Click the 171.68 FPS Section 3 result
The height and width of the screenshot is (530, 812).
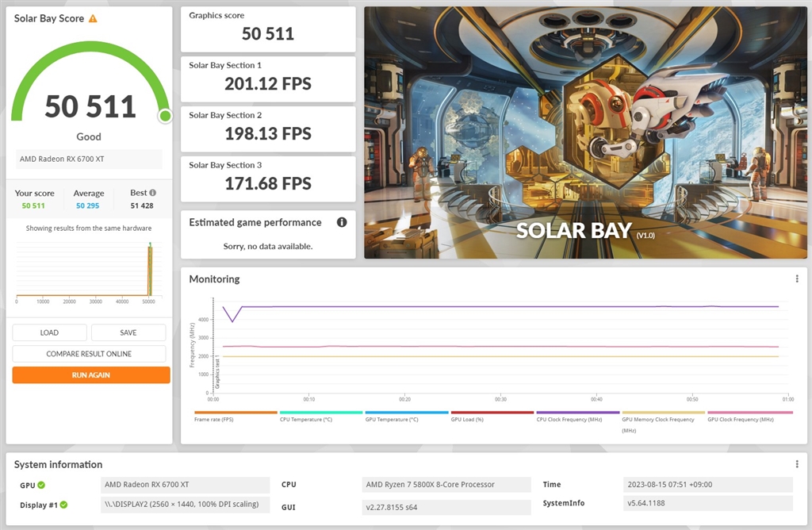click(268, 183)
